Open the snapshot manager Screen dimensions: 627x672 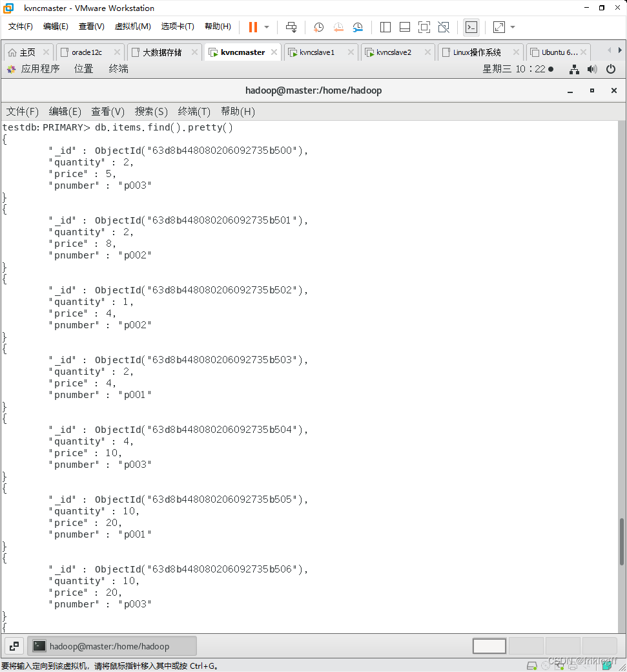click(358, 26)
